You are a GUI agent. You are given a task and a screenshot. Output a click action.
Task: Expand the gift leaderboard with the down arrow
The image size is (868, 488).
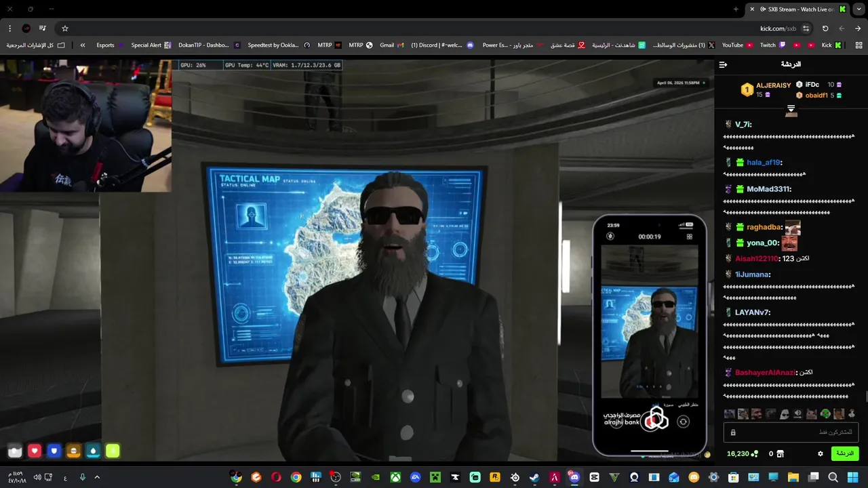(791, 108)
